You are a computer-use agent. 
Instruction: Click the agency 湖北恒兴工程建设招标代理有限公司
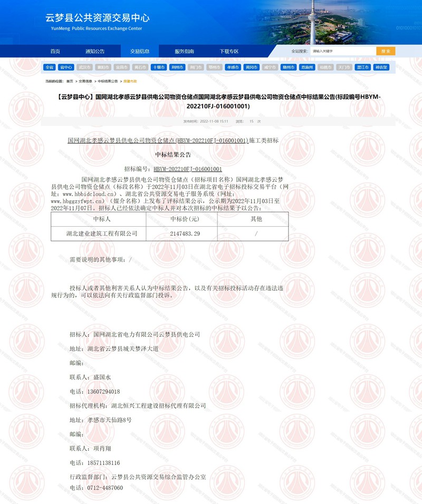pyautogui.click(x=159, y=406)
